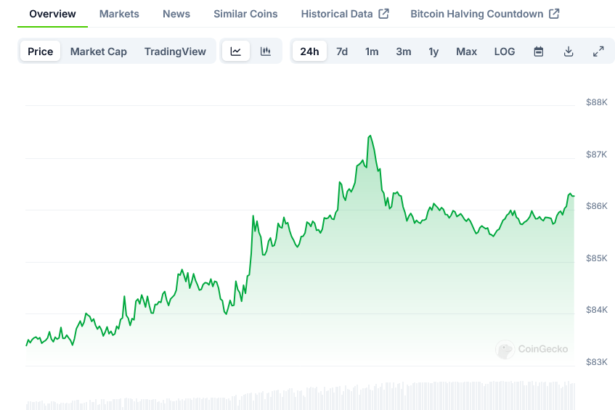
Task: Go to the News tab
Action: click(x=176, y=14)
